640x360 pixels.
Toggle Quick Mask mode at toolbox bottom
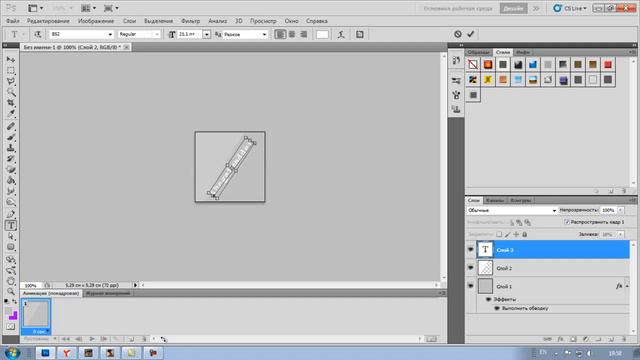coord(11,327)
